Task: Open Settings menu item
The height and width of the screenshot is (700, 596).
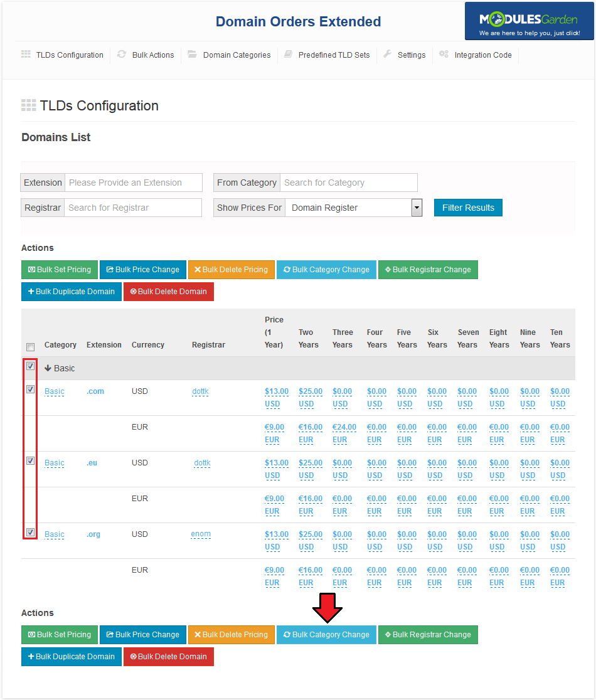Action: coord(411,55)
